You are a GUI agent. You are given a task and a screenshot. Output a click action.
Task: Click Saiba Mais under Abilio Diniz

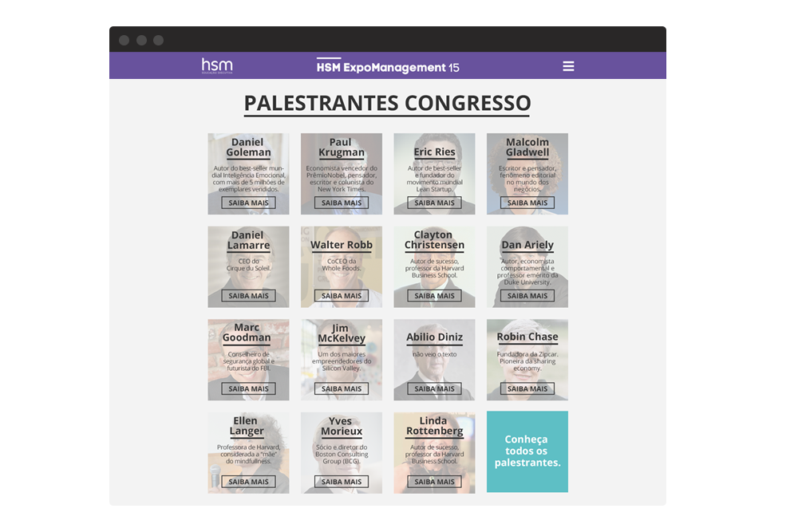pyautogui.click(x=434, y=388)
